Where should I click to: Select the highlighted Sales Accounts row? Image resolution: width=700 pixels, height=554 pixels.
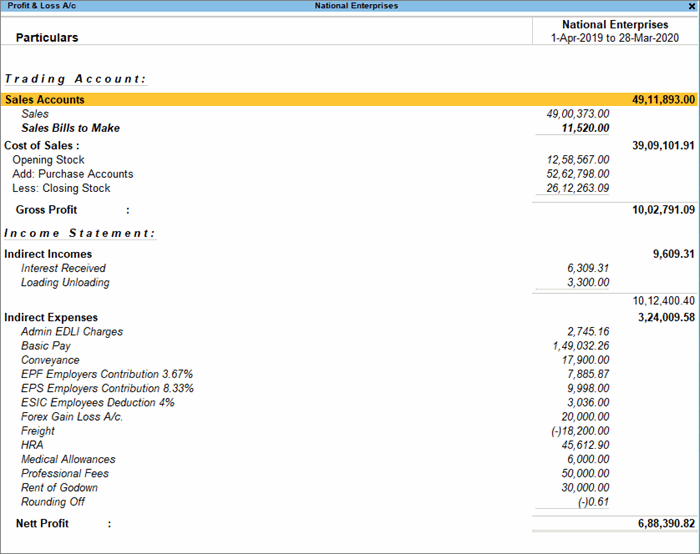pos(45,100)
